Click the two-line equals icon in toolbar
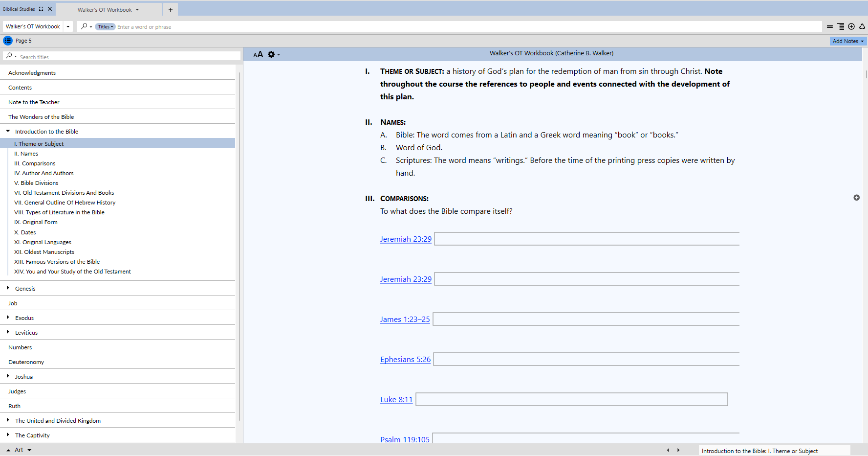The image size is (868, 456). (830, 26)
